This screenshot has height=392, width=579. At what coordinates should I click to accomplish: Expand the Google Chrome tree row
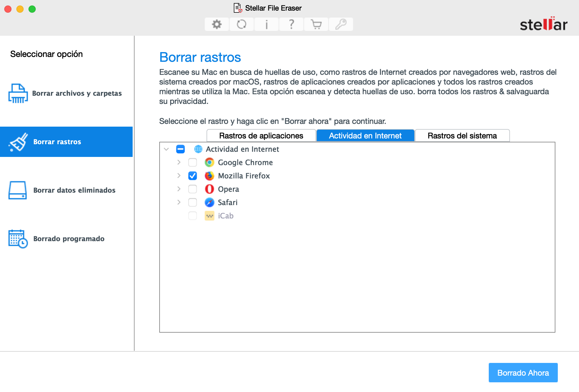tap(179, 162)
